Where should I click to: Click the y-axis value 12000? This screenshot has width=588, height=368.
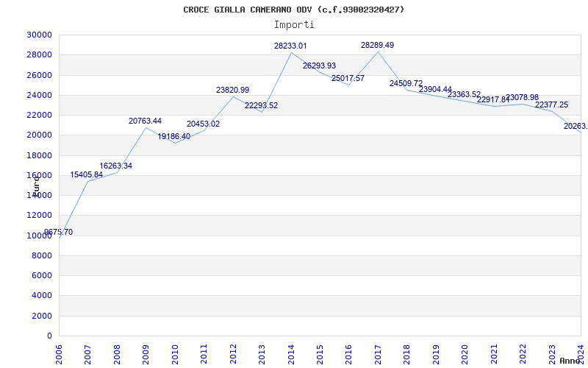[40, 215]
